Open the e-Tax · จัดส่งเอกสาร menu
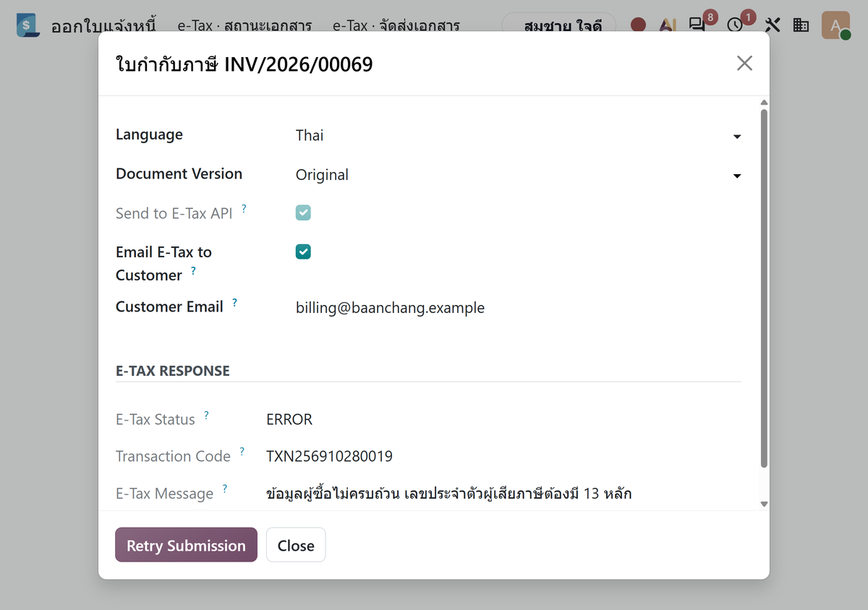 (396, 26)
